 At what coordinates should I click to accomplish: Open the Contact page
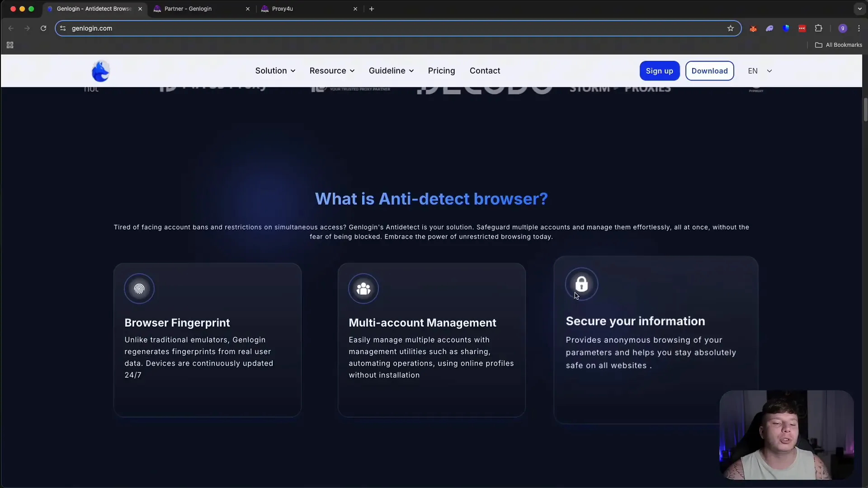(485, 70)
